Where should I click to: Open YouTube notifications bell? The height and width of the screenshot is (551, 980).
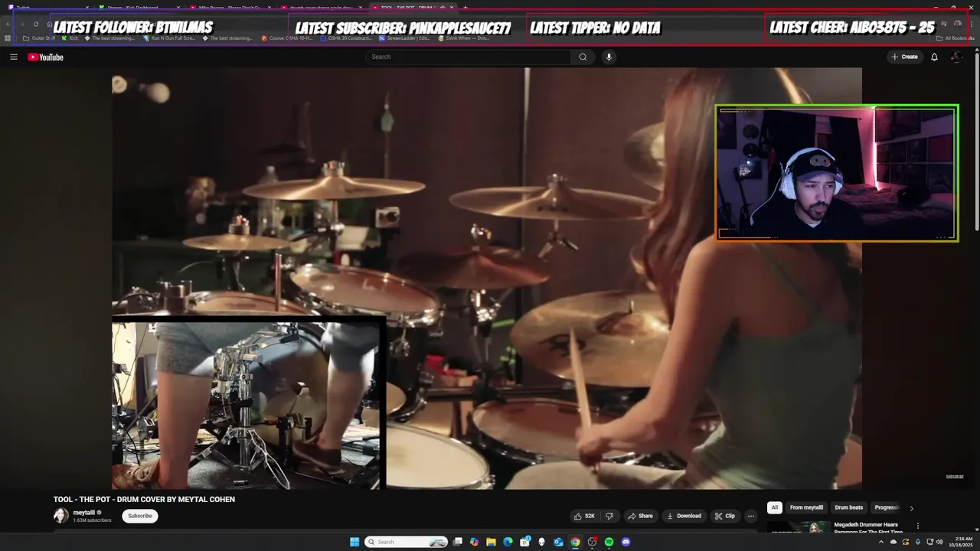pos(934,57)
